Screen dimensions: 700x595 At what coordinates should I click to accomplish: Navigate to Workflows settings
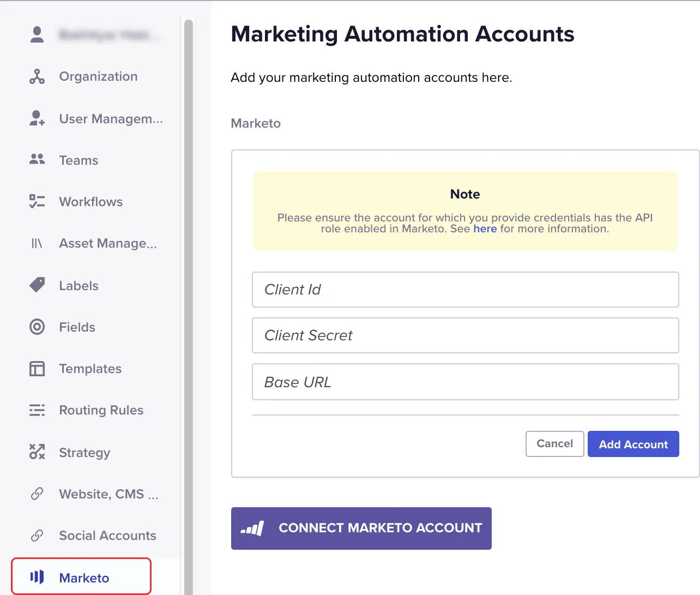point(91,202)
